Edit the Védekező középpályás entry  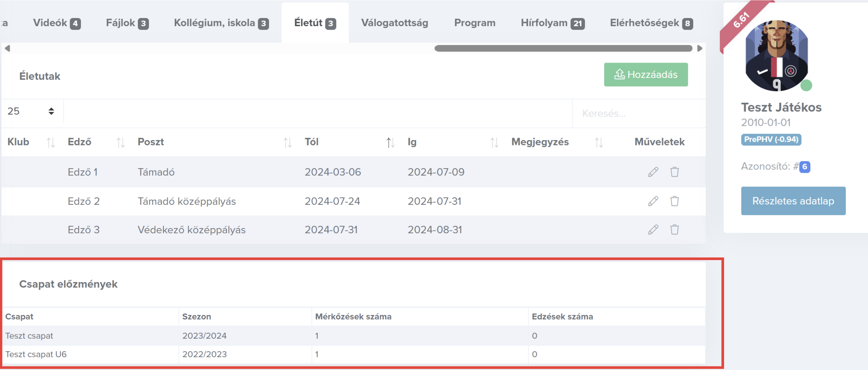tap(653, 230)
